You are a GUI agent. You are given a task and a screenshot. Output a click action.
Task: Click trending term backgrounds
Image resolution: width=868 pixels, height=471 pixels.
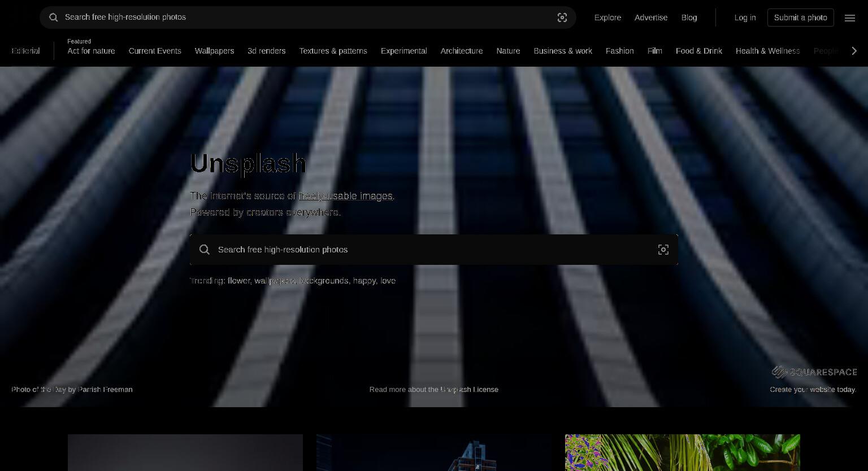[x=324, y=281]
